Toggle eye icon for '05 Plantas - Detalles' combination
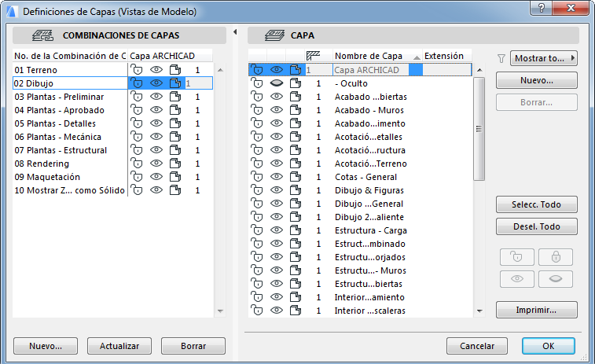Viewport: 595px width, 364px height. tap(156, 123)
